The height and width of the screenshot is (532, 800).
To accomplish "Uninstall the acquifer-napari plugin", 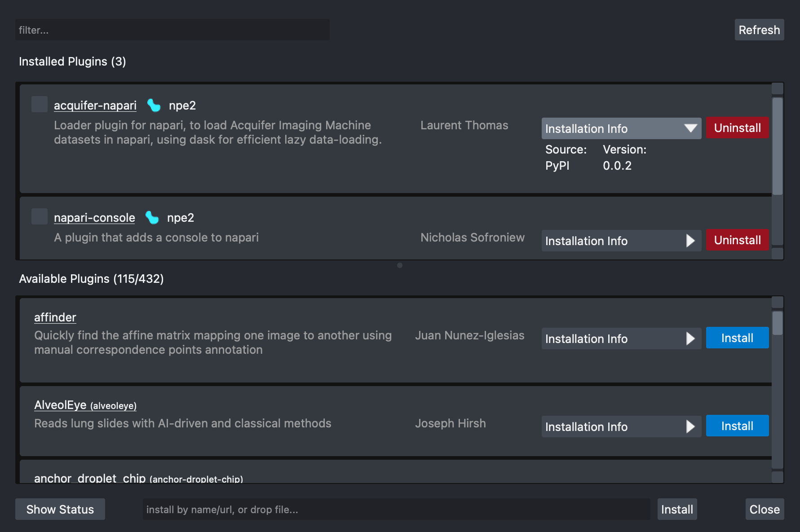I will [737, 128].
